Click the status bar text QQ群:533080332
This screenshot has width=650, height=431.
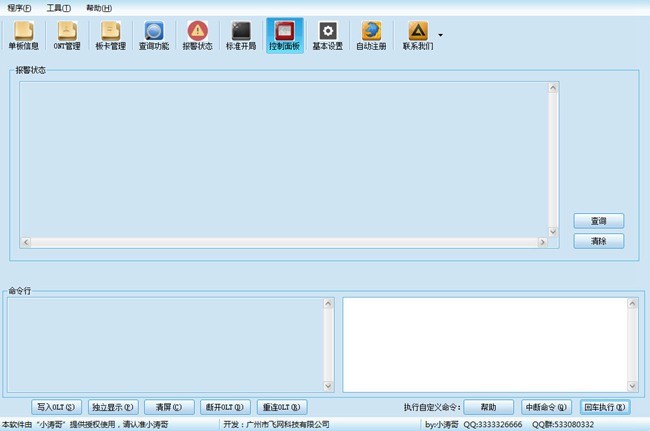pos(563,424)
